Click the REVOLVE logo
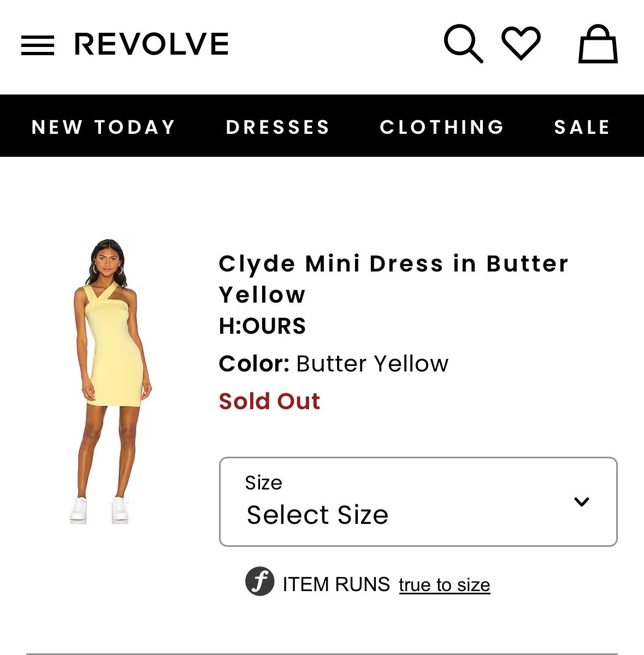This screenshot has width=644, height=655. click(x=151, y=44)
